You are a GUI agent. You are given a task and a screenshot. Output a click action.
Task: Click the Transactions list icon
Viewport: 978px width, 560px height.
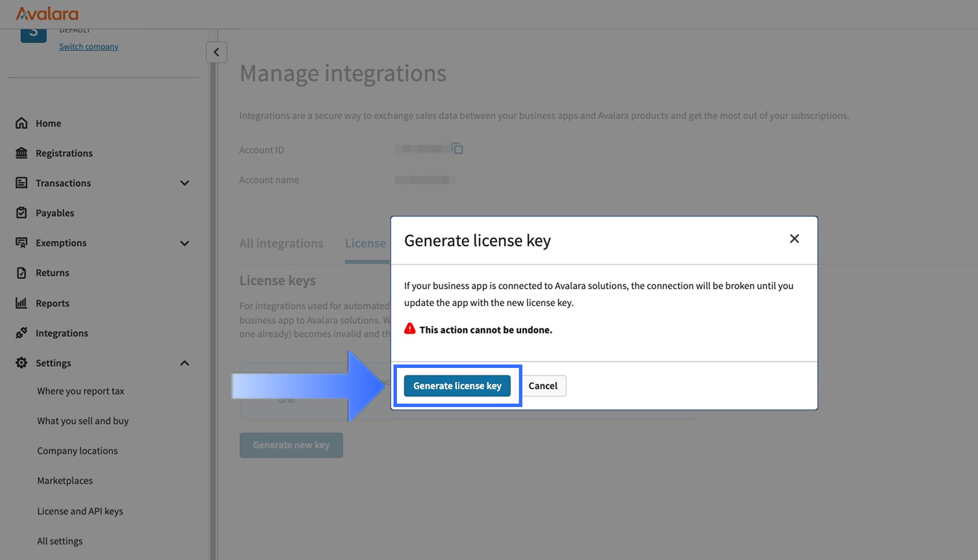21,183
